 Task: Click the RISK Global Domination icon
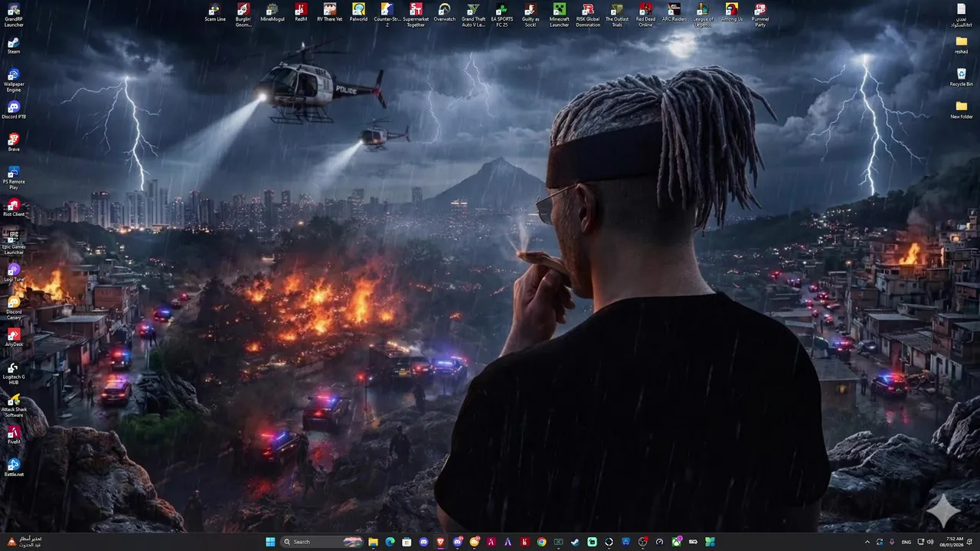[588, 15]
